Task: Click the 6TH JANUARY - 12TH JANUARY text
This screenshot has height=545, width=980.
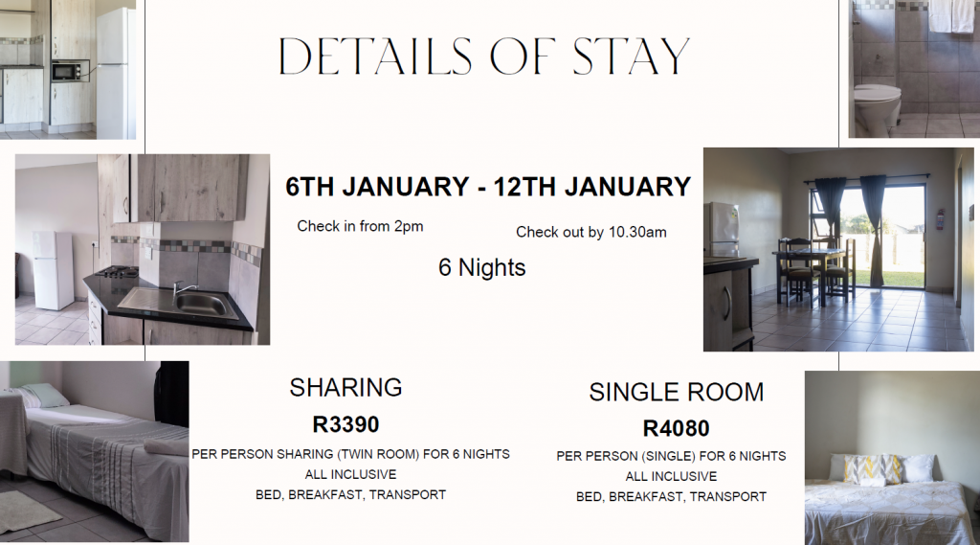Action: click(x=488, y=187)
